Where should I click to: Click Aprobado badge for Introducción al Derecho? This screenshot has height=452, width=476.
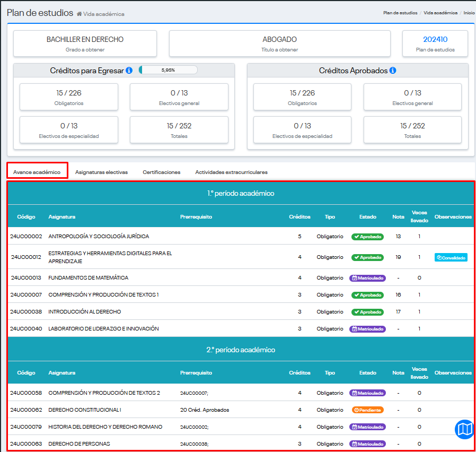click(x=367, y=312)
